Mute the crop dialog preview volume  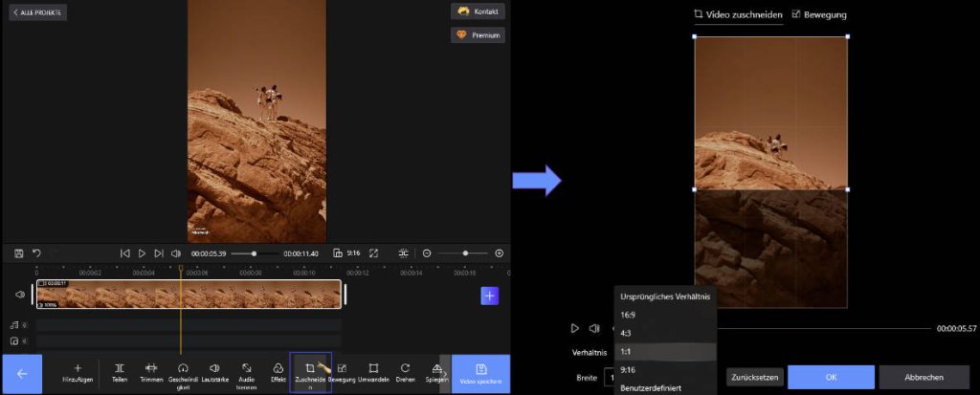click(593, 328)
